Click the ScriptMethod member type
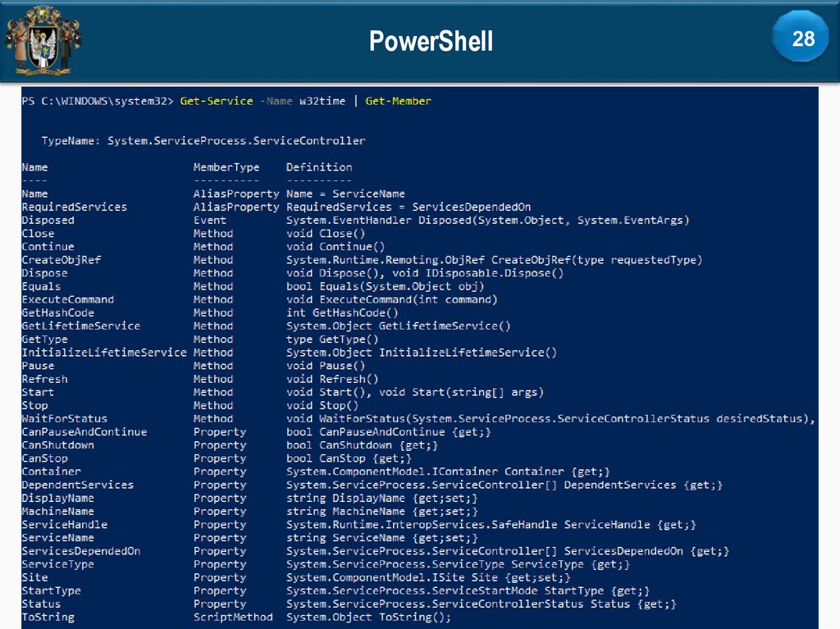The height and width of the screenshot is (629, 840). pyautogui.click(x=233, y=617)
